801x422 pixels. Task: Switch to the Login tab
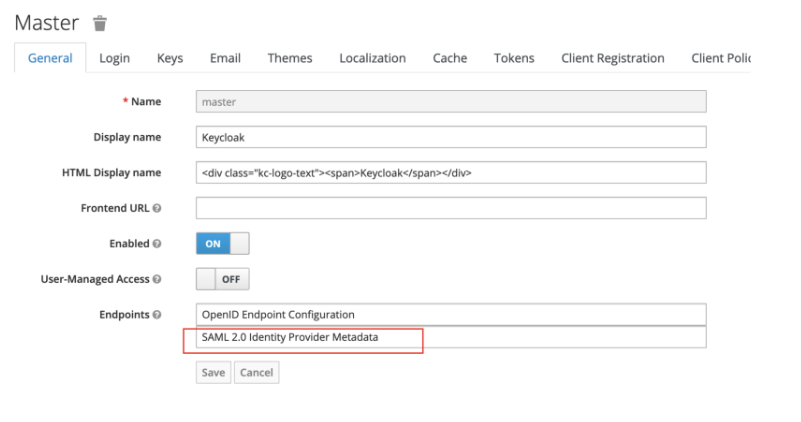click(x=114, y=58)
